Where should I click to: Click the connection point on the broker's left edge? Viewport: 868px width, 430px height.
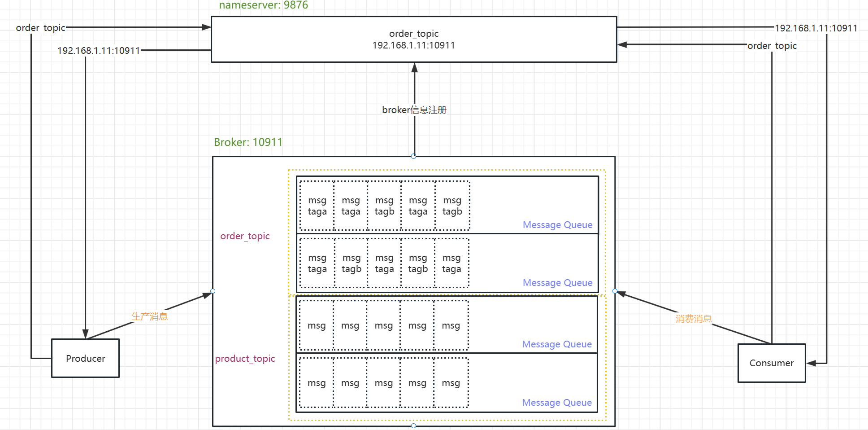213,291
